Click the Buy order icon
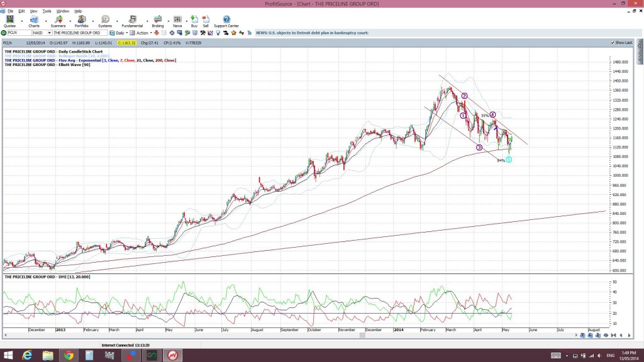The image size is (644, 362). (x=194, y=19)
